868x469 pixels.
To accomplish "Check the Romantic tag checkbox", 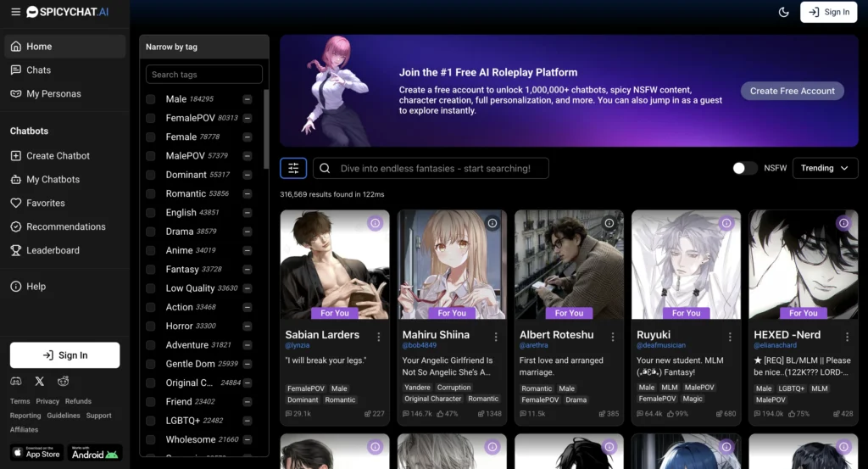I will pos(151,194).
